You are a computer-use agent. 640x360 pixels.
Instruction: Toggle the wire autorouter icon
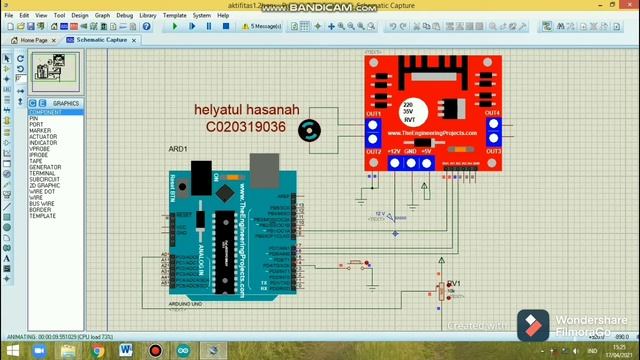pyautogui.click(x=547, y=27)
